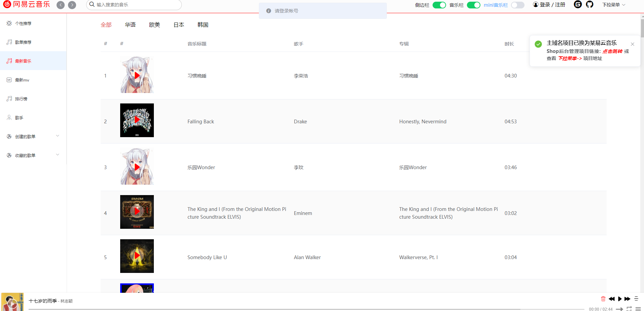644x311 pixels.
Task: Select the 全部 tab
Action: 106,25
